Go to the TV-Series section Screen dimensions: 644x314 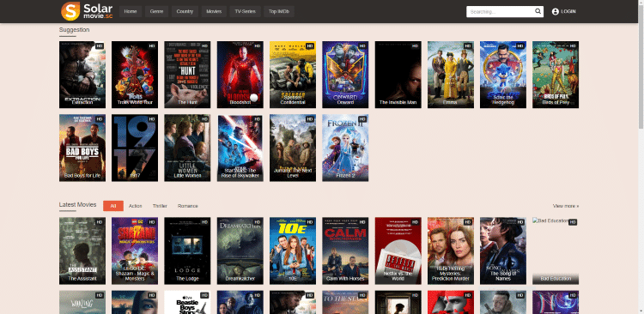tap(246, 11)
